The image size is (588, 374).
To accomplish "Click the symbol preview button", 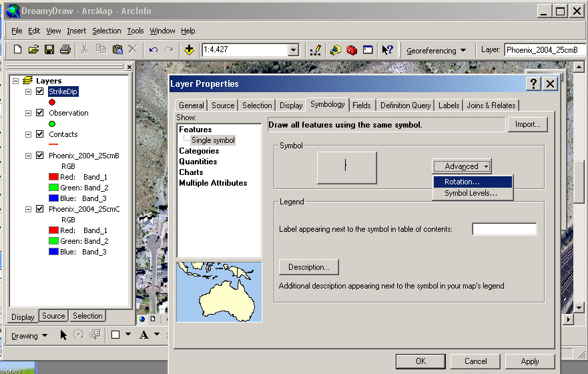I will [x=347, y=168].
